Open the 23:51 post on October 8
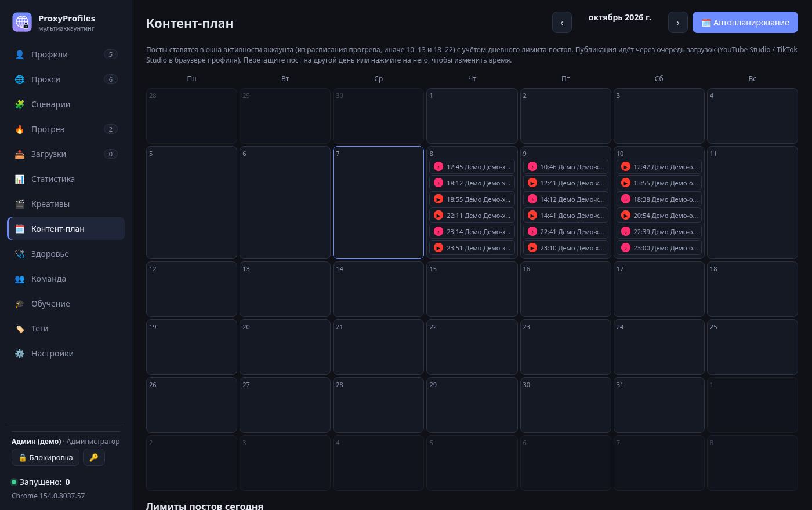Image resolution: width=812 pixels, height=510 pixels. pos(472,248)
